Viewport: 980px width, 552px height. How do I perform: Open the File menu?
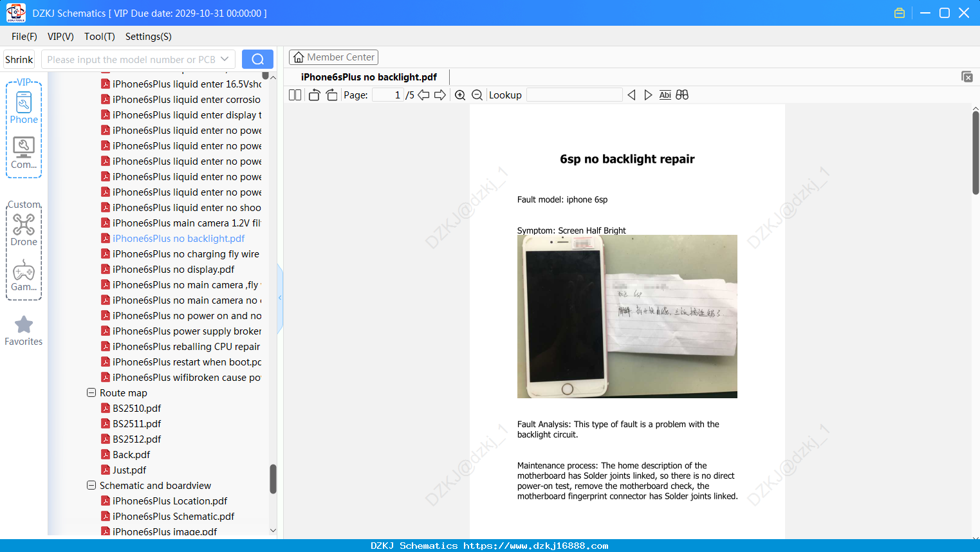24,37
